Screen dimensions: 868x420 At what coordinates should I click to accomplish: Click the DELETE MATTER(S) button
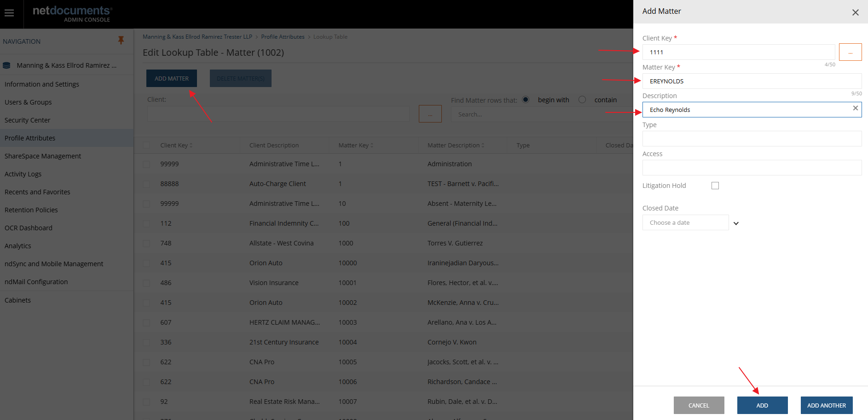click(241, 78)
